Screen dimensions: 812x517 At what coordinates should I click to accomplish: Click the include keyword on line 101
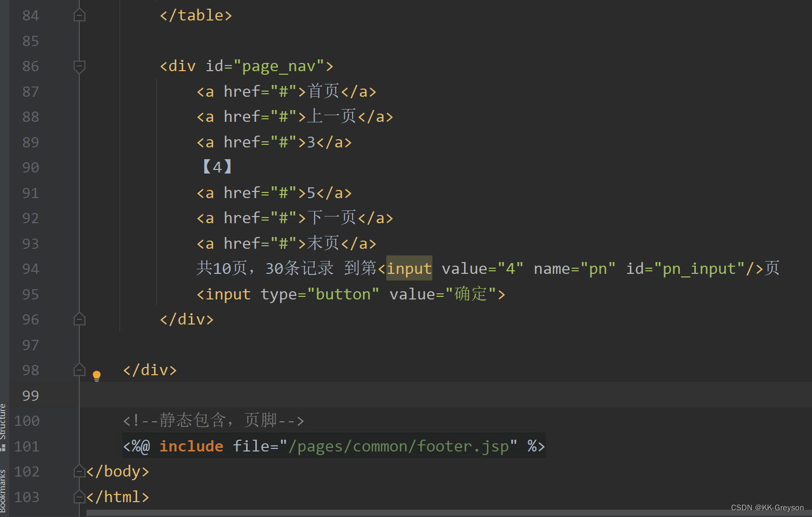pyautogui.click(x=191, y=446)
